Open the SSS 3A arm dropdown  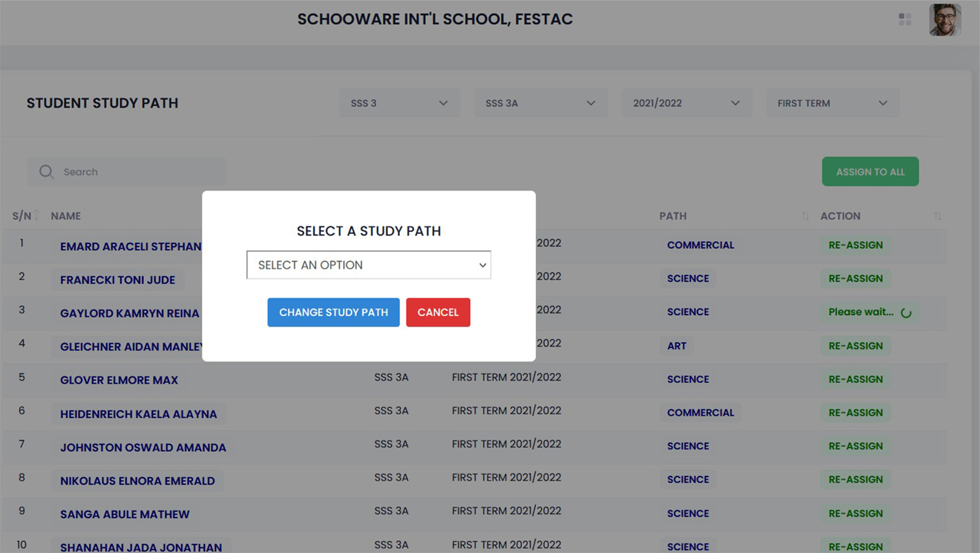click(x=541, y=103)
